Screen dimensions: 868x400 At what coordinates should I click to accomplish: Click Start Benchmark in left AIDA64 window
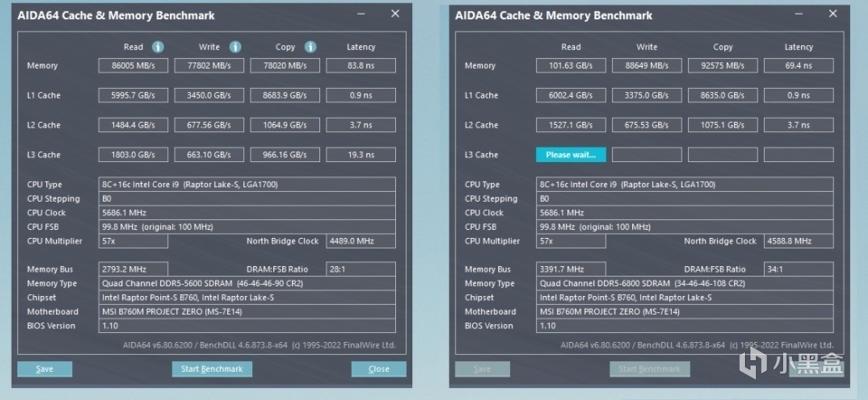[212, 369]
